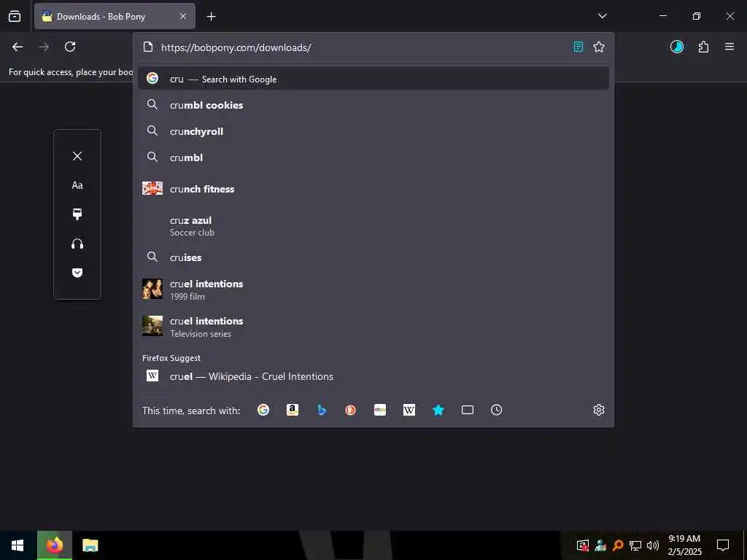Image resolution: width=747 pixels, height=560 pixels.
Task: Open the network icon in system tray
Action: point(635,545)
